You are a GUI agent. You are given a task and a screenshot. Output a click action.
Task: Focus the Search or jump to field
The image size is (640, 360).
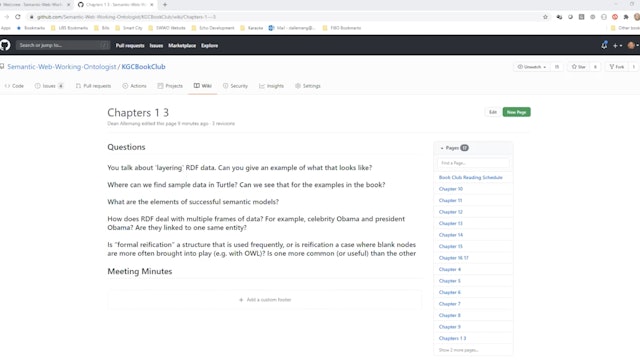[x=63, y=45]
